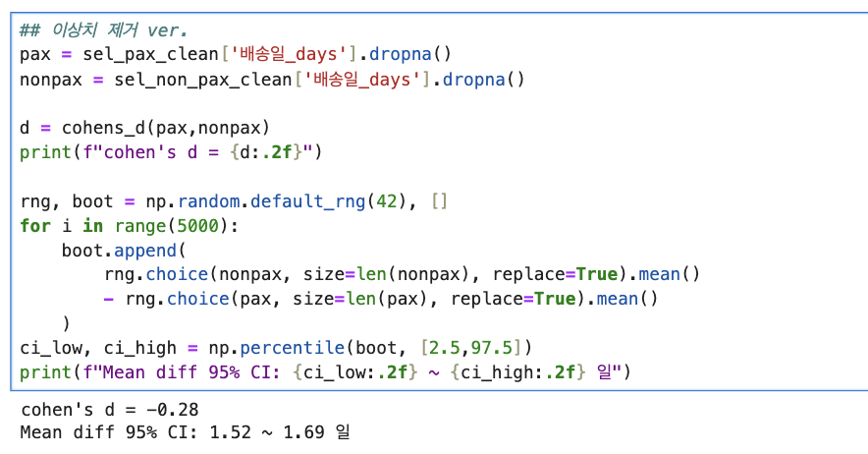This screenshot has height=454, width=868.
Task: Click the rng.choice(nonpax...) line
Action: pos(402,274)
